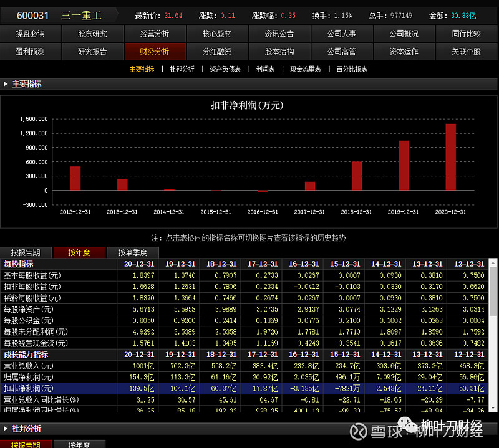Open the 股本结构 tab

(x=279, y=52)
